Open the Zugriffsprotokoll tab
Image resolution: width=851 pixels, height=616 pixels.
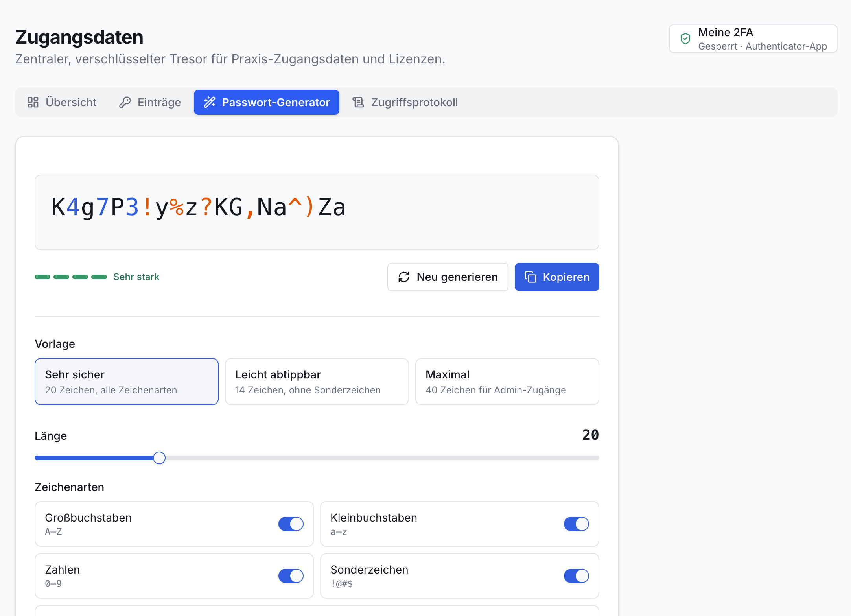(x=405, y=102)
